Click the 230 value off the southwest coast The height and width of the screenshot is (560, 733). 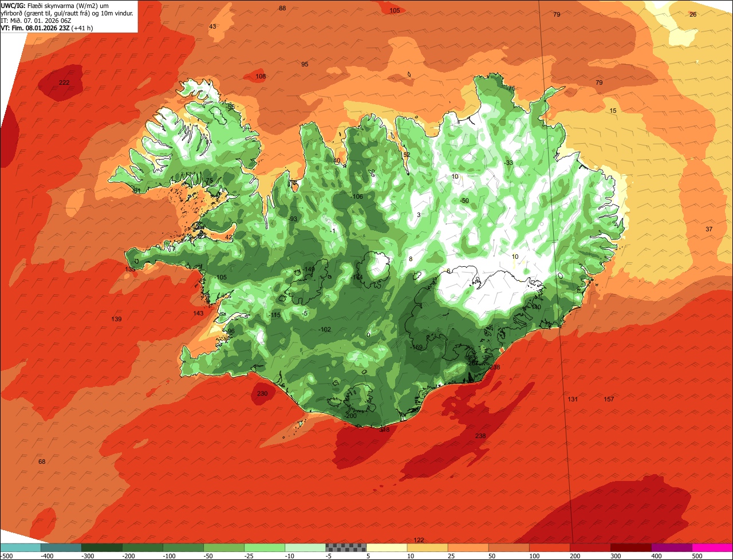click(x=262, y=393)
